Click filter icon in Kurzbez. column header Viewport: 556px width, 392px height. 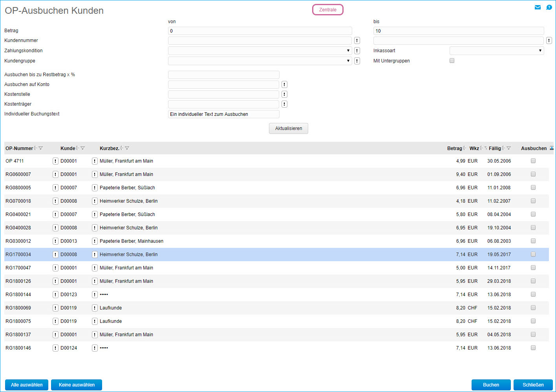click(127, 148)
